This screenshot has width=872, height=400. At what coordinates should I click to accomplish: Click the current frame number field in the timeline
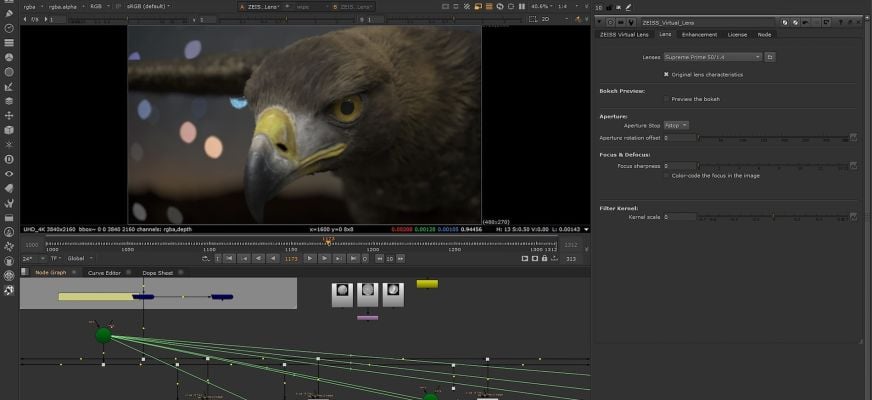point(291,258)
